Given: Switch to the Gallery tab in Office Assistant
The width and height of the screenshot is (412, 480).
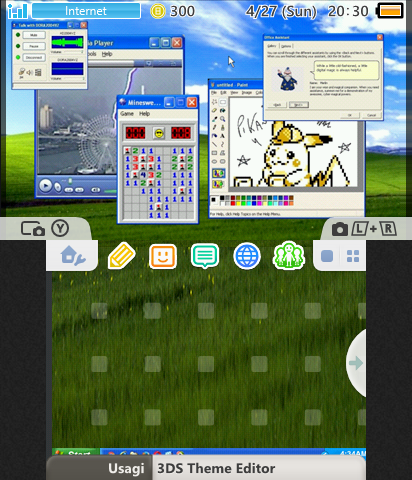Looking at the screenshot, I should pos(272,46).
